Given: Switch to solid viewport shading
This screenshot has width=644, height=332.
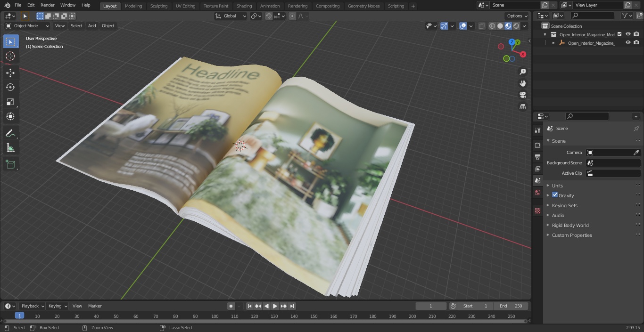Looking at the screenshot, I should pyautogui.click(x=500, y=26).
